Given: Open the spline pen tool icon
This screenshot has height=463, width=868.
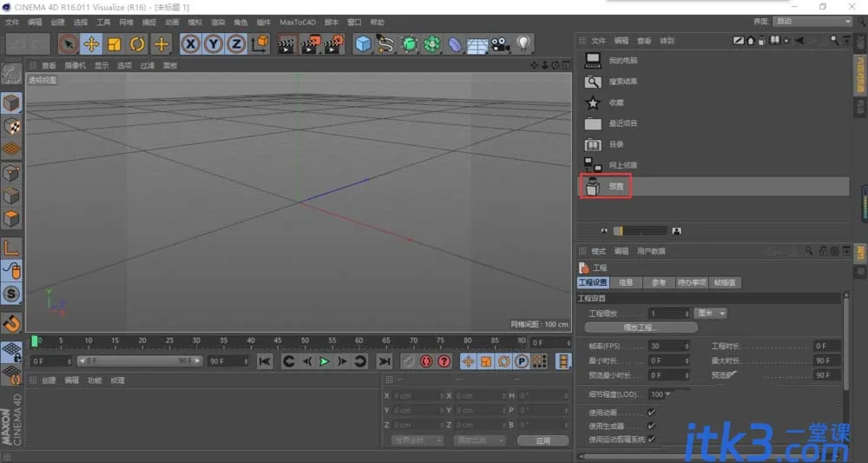Looking at the screenshot, I should [386, 44].
